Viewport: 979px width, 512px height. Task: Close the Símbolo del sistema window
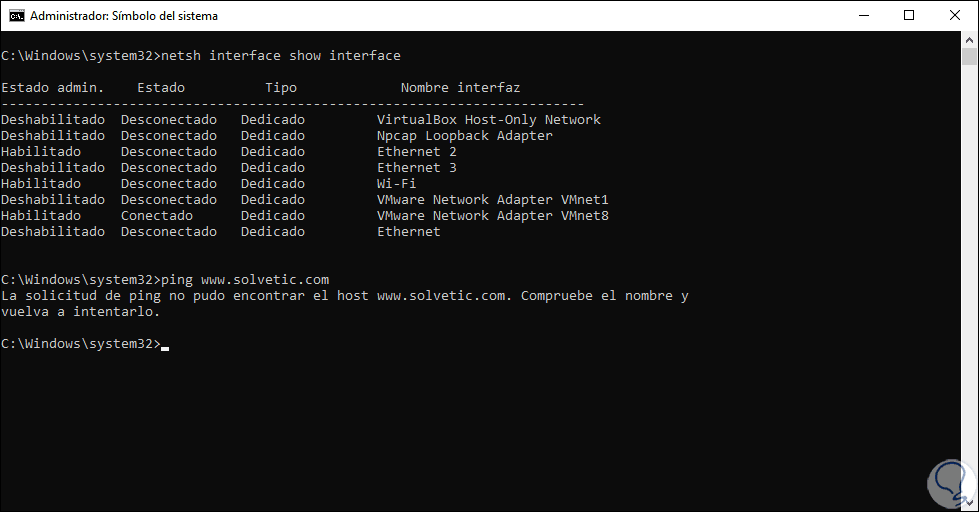(x=955, y=15)
